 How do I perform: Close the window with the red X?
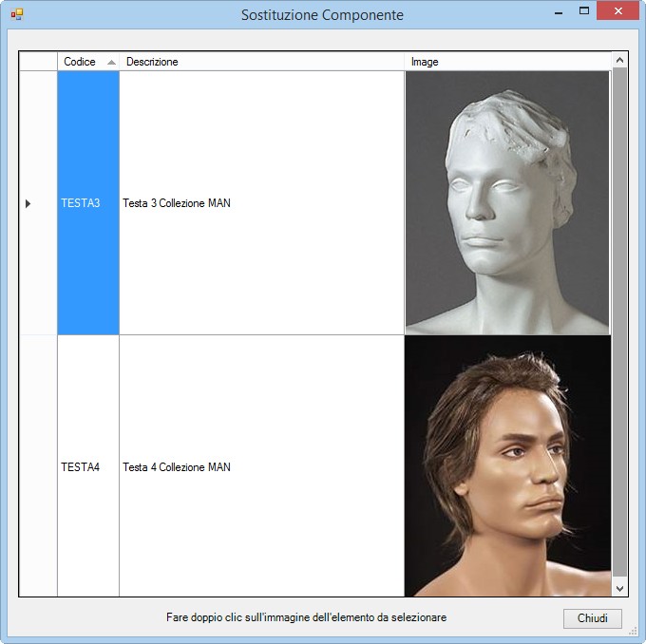click(x=618, y=11)
